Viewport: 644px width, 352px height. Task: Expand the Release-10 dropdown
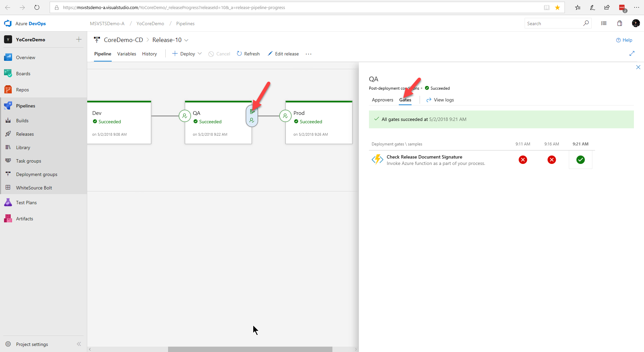pos(186,40)
